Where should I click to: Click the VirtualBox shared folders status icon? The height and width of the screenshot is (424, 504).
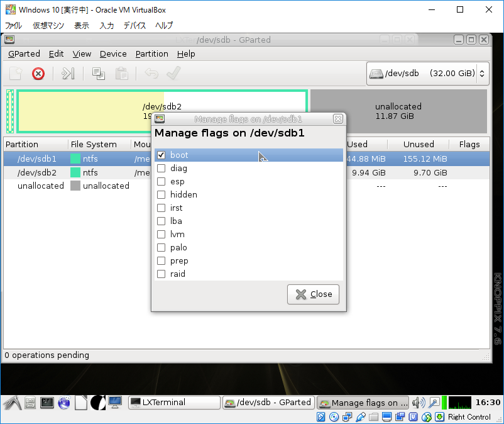pyautogui.click(x=373, y=417)
